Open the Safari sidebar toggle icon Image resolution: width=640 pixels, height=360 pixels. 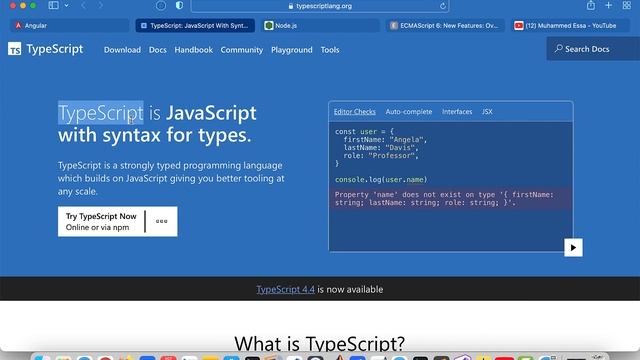[x=53, y=5]
